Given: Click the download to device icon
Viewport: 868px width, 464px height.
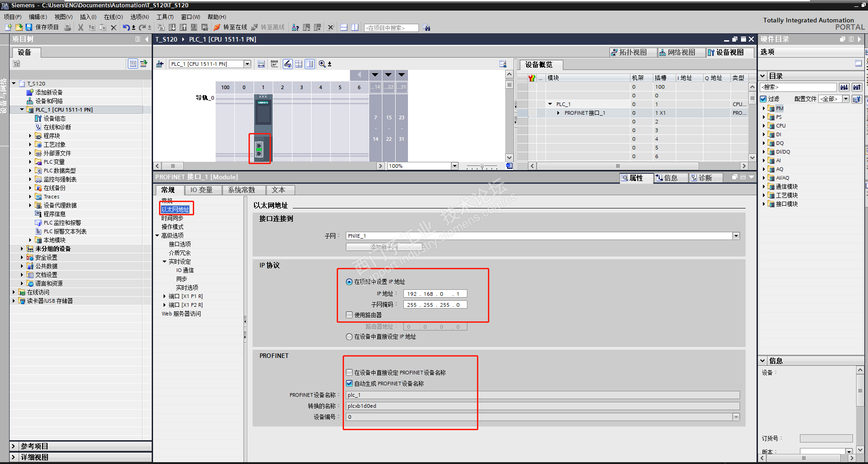Looking at the screenshot, I should 172,27.
